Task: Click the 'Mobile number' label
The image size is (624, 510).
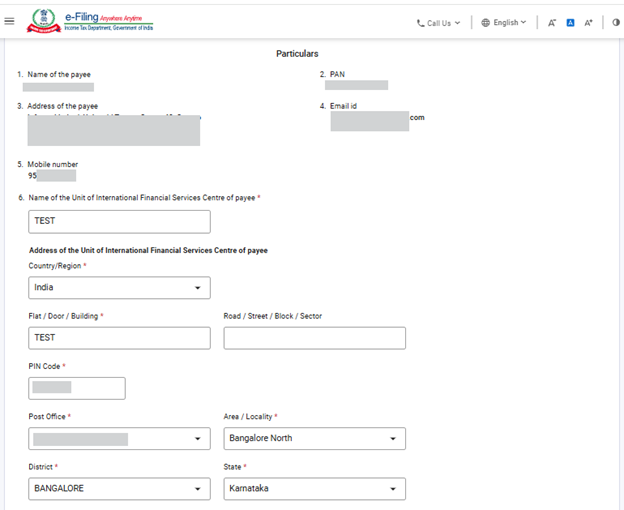Action: point(53,164)
